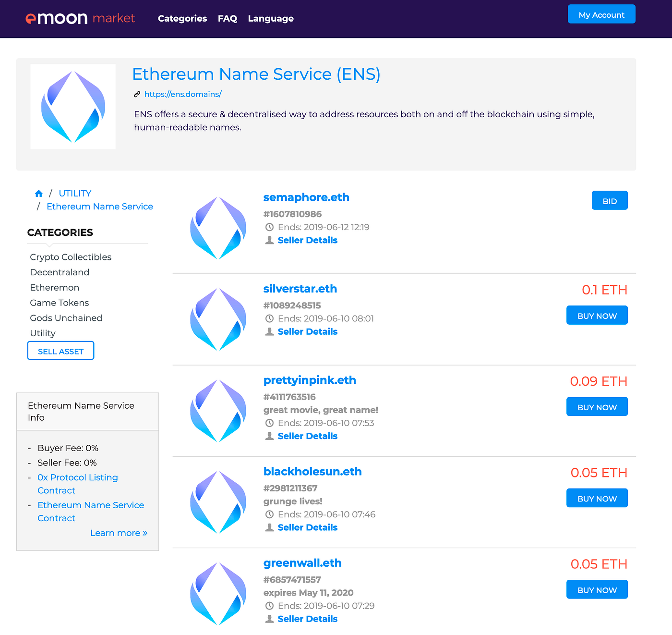672x635 pixels.
Task: Select Gods Unchained category
Action: click(66, 318)
